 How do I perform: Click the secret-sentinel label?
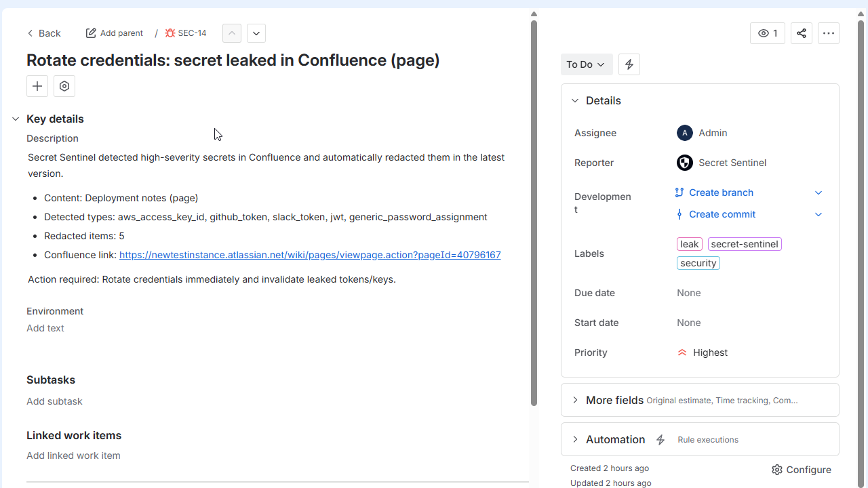tap(745, 244)
